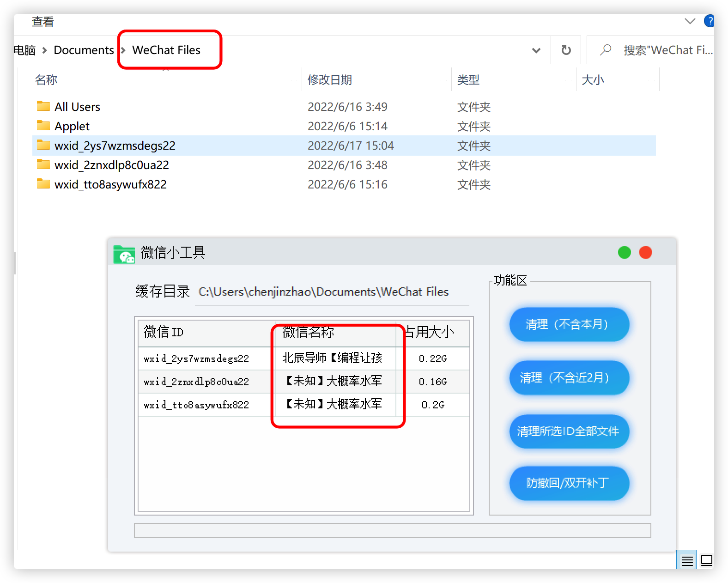
Task: Switch to large icons view
Action: [x=707, y=560]
